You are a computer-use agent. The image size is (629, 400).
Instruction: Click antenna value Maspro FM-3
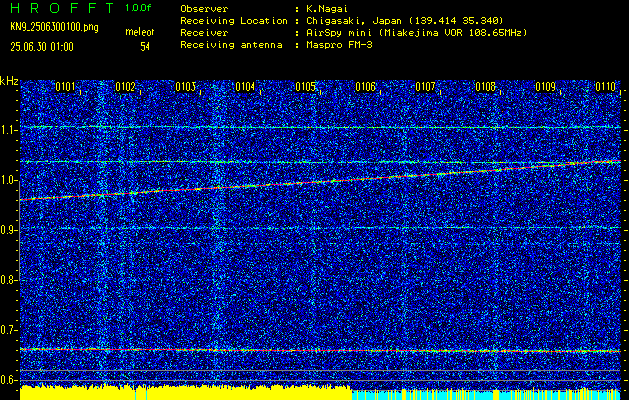pos(339,45)
